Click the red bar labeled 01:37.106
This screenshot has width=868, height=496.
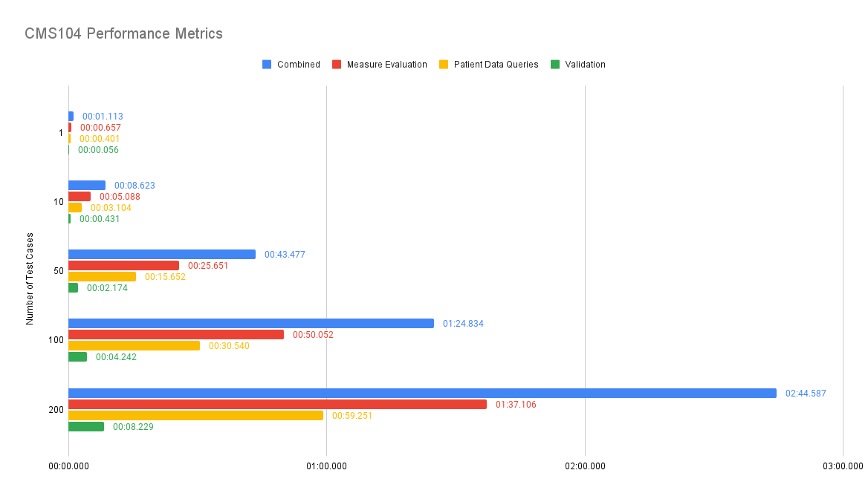click(275, 404)
